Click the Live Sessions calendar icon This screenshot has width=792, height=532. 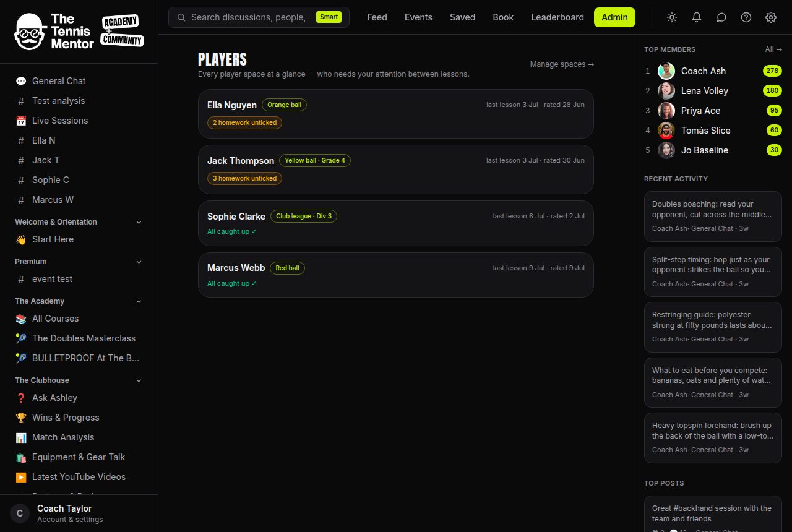click(21, 121)
